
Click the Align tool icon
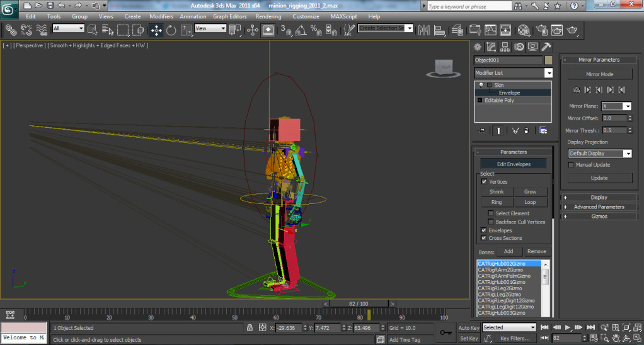coord(439,30)
